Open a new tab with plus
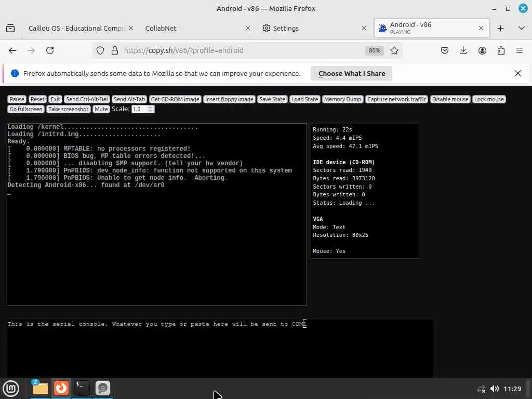The image size is (532, 399). point(500,28)
